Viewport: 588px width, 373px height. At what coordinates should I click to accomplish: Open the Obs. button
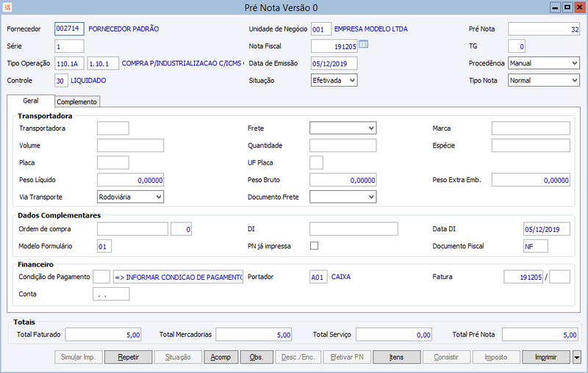[x=256, y=358]
